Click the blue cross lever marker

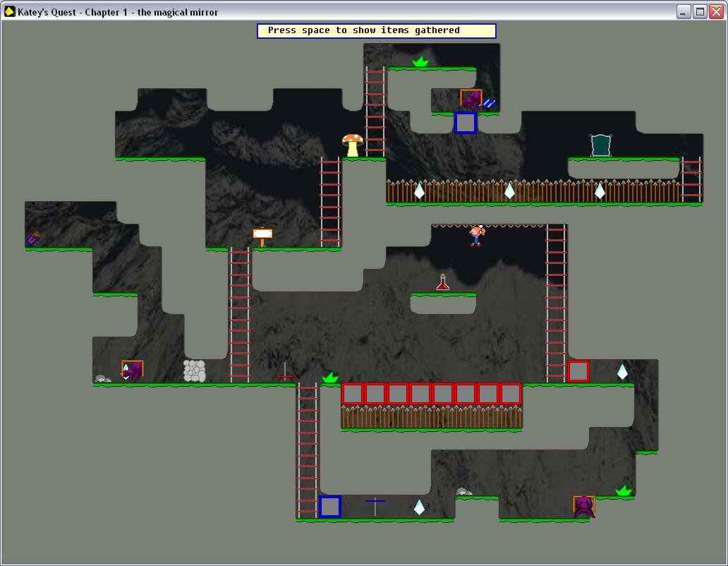coord(375,506)
